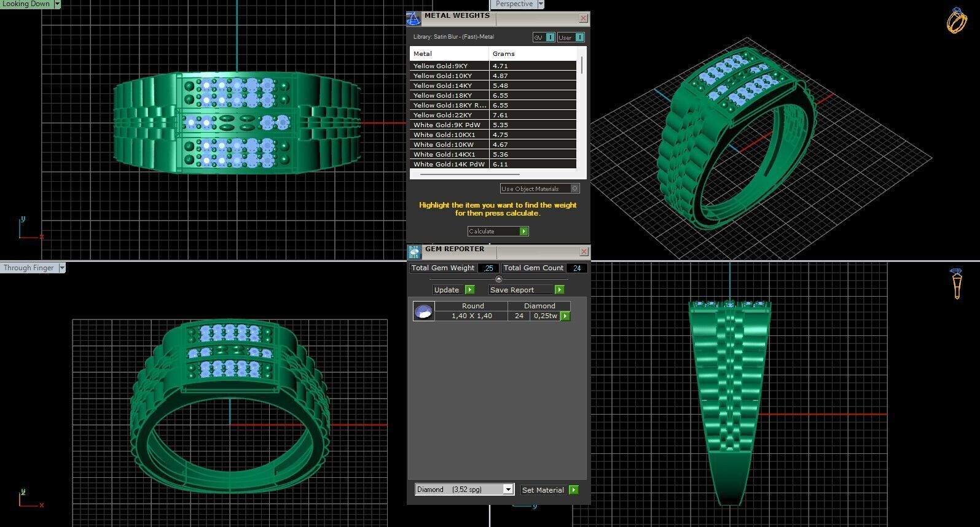Click the 6.11 grams value
980x527 pixels.
pyautogui.click(x=500, y=164)
